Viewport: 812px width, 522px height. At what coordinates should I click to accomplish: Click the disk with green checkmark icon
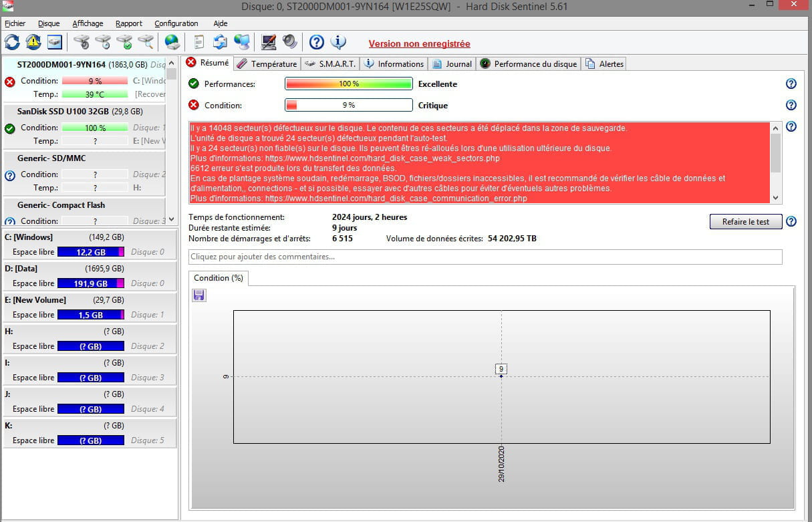coord(124,42)
